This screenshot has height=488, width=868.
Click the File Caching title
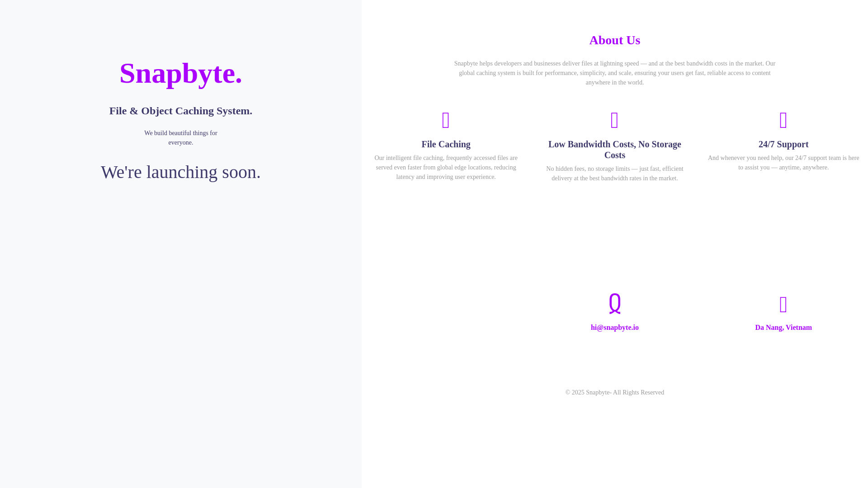pyautogui.click(x=446, y=144)
